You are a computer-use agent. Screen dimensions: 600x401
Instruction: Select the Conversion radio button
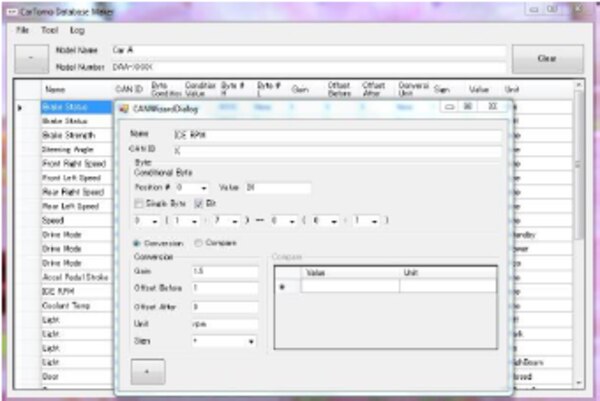click(137, 243)
